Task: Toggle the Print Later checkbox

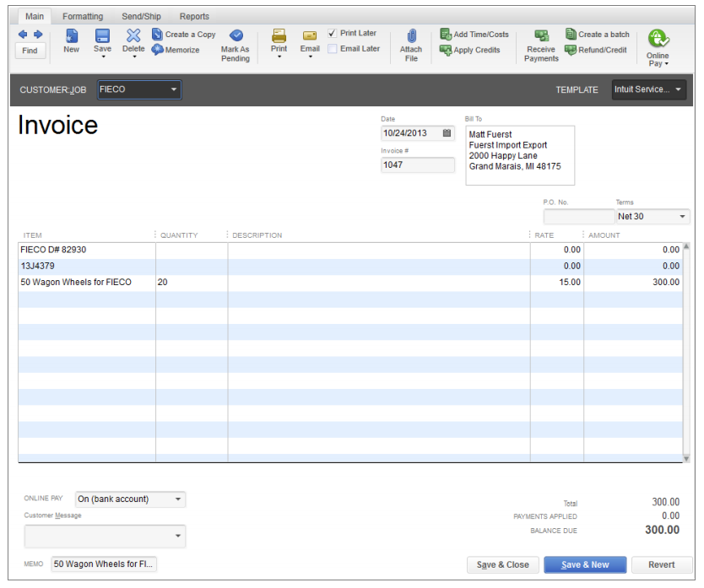Action: tap(333, 33)
